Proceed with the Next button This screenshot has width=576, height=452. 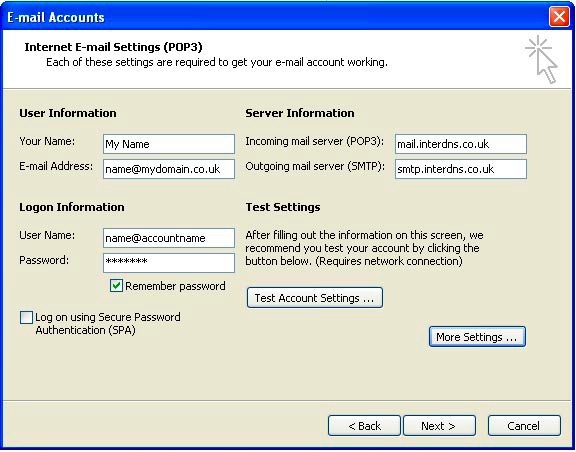click(x=439, y=426)
